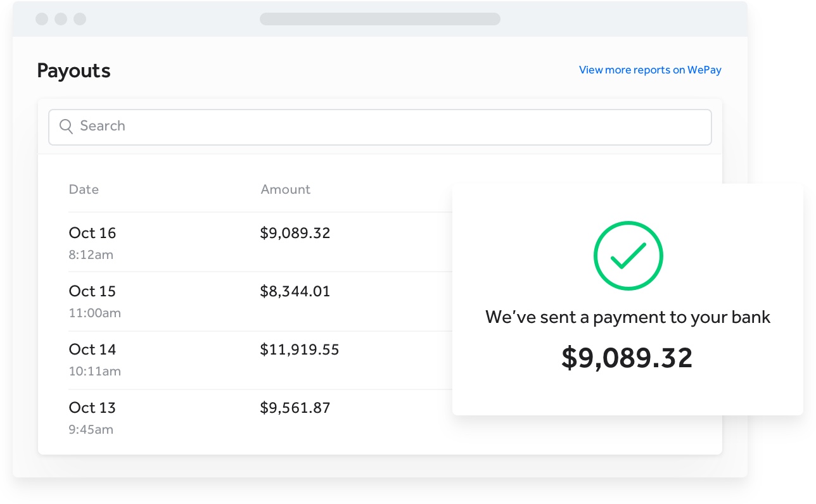Image resolution: width=816 pixels, height=504 pixels.
Task: Open View more reports on WePay link
Action: [650, 70]
